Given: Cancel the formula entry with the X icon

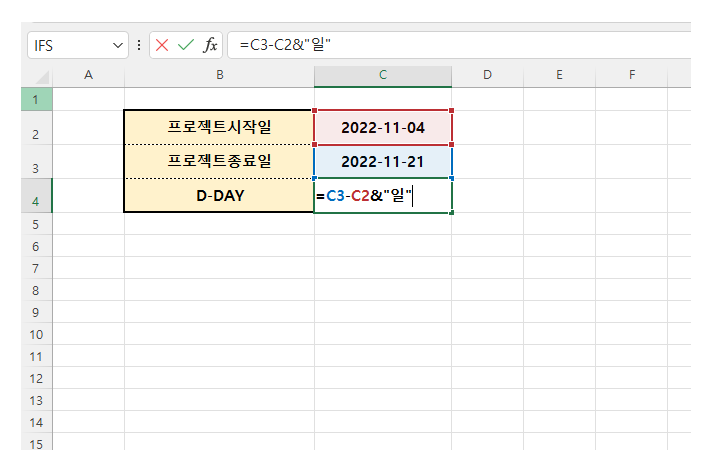Looking at the screenshot, I should [x=162, y=45].
